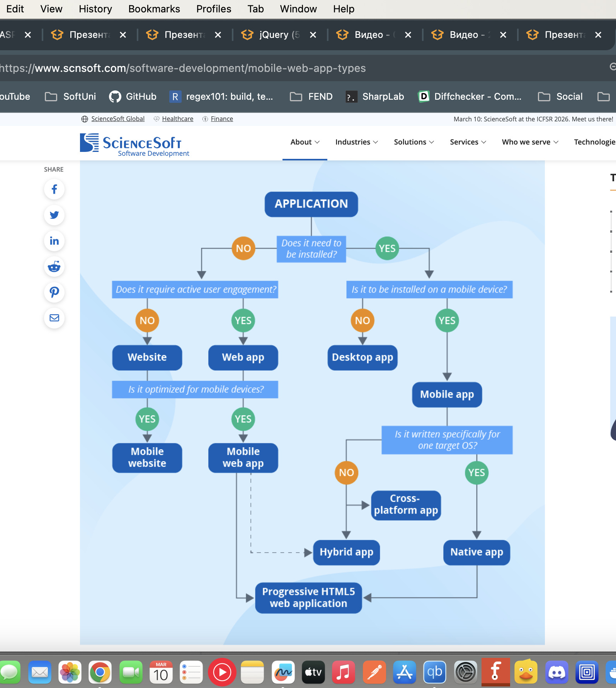Expand the Services navigation menu
The height and width of the screenshot is (688, 616).
coord(468,142)
